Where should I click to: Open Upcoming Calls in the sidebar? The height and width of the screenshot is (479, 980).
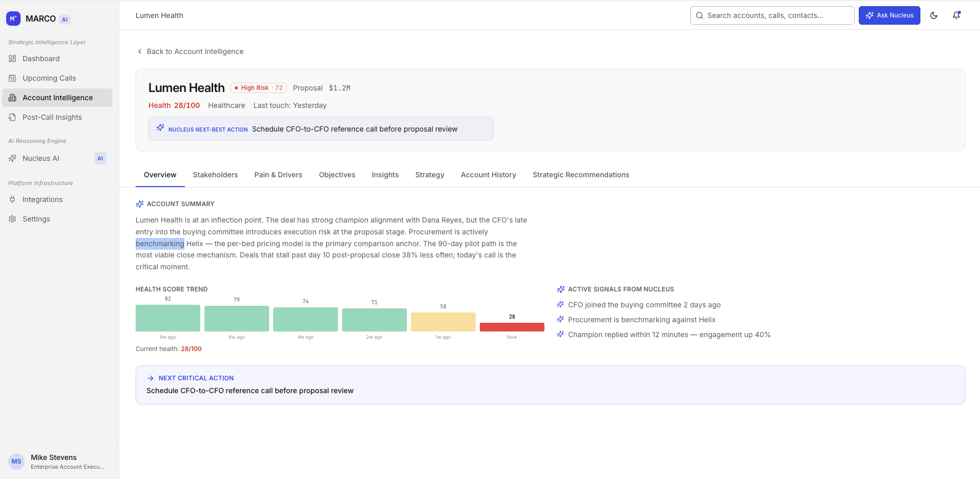tap(57, 78)
